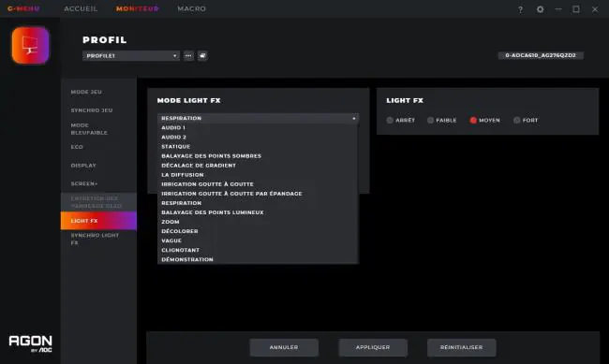Screen dimensions: 609x364
Task: Click the Appliquer button
Action: click(x=373, y=347)
